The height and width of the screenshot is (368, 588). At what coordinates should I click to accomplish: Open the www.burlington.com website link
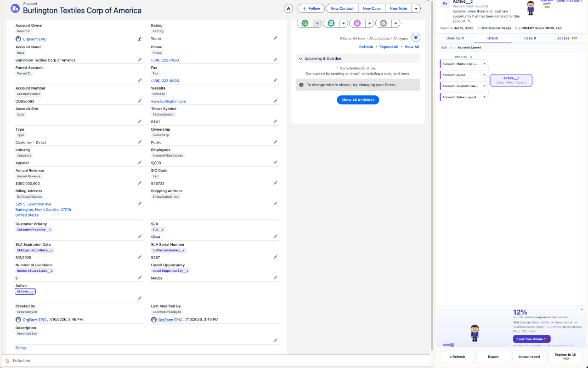click(x=169, y=101)
